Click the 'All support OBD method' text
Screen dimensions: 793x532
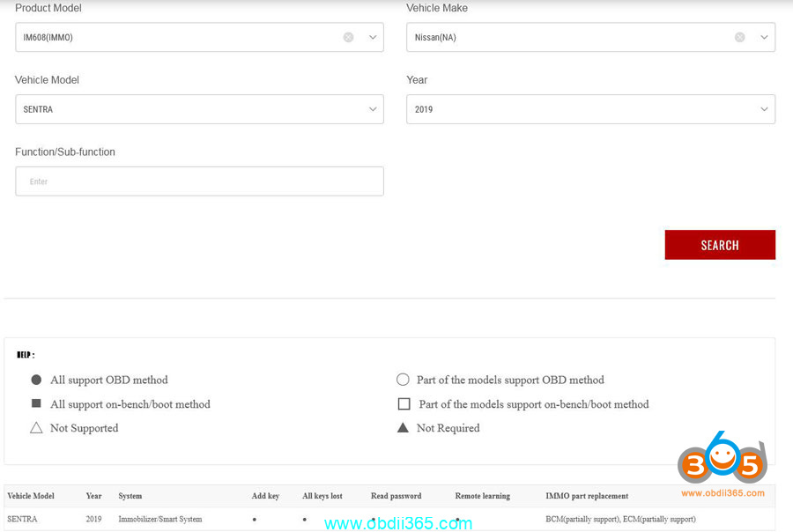click(108, 380)
